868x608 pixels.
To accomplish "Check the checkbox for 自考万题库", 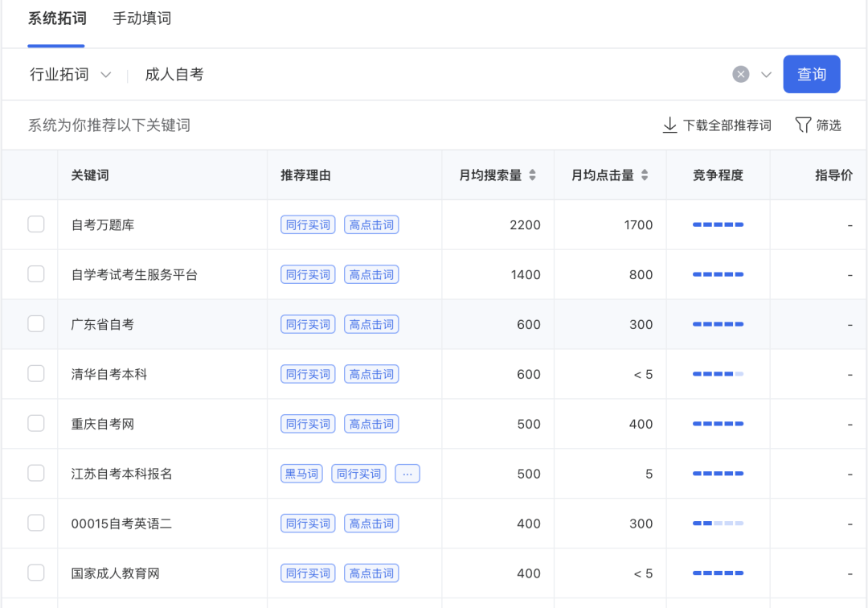I will [36, 224].
